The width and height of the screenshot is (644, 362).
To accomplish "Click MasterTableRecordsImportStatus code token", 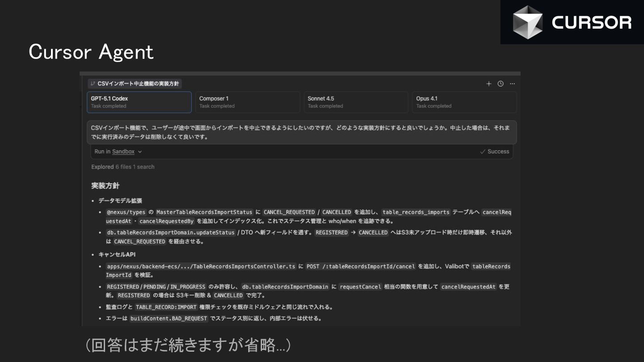I will pyautogui.click(x=205, y=212).
